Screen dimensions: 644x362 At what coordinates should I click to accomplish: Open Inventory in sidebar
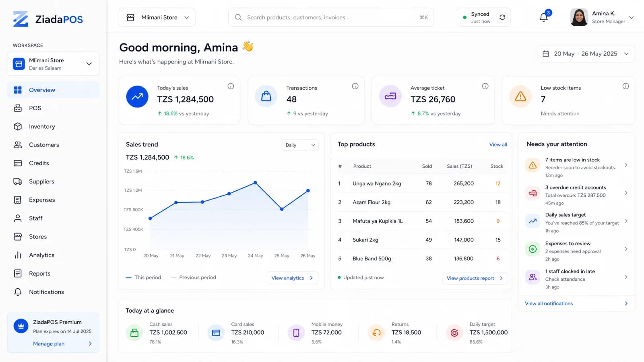53,127
